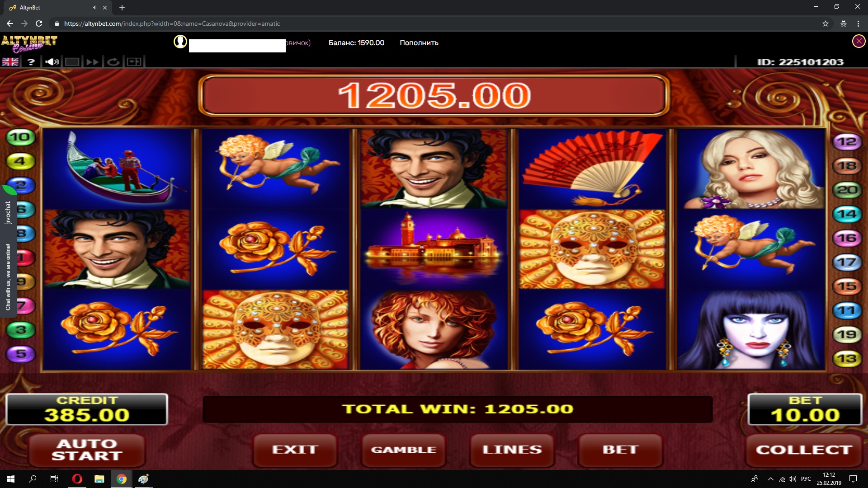Bookmark this page with the star icon
Image resolution: width=868 pixels, height=488 pixels.
pyautogui.click(x=826, y=23)
